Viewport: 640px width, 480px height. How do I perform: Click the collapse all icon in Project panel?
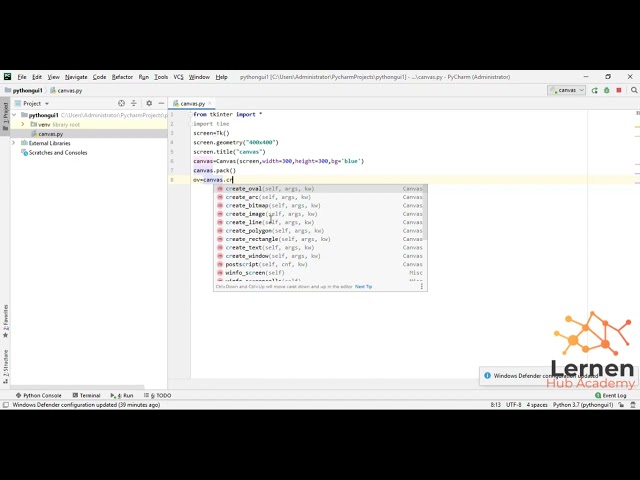[133, 103]
